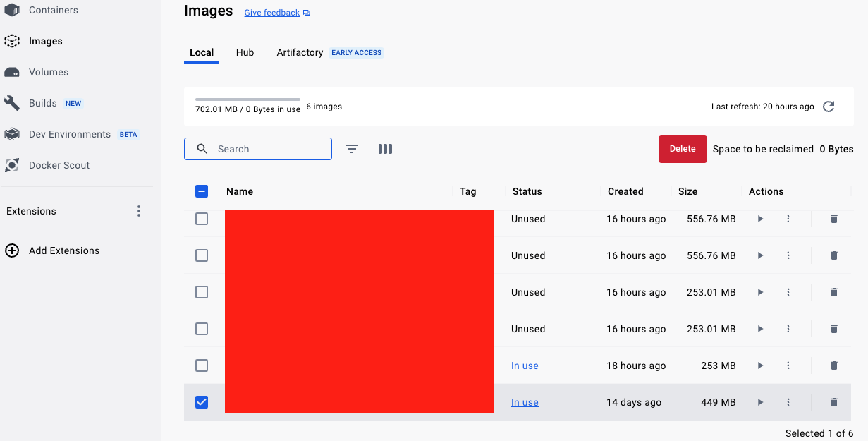
Task: Click the 'Last refresh: 20 hours ago' text
Action: (763, 107)
